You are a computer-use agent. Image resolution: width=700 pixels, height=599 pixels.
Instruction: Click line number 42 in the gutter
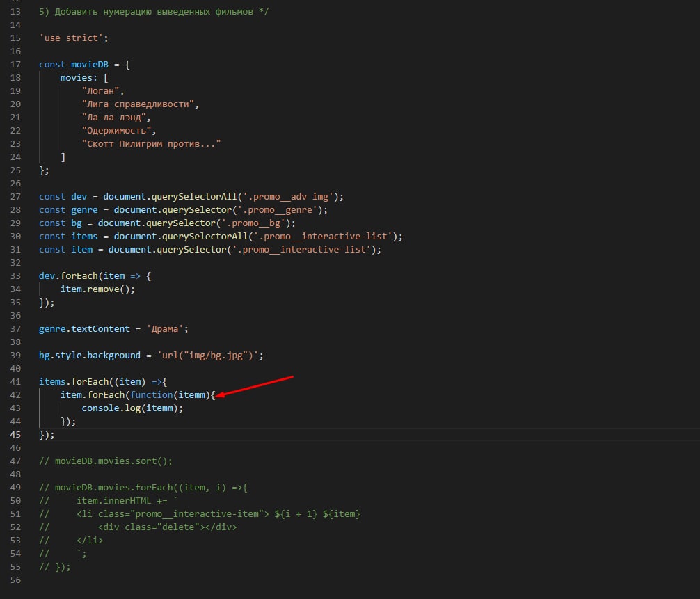(x=15, y=395)
